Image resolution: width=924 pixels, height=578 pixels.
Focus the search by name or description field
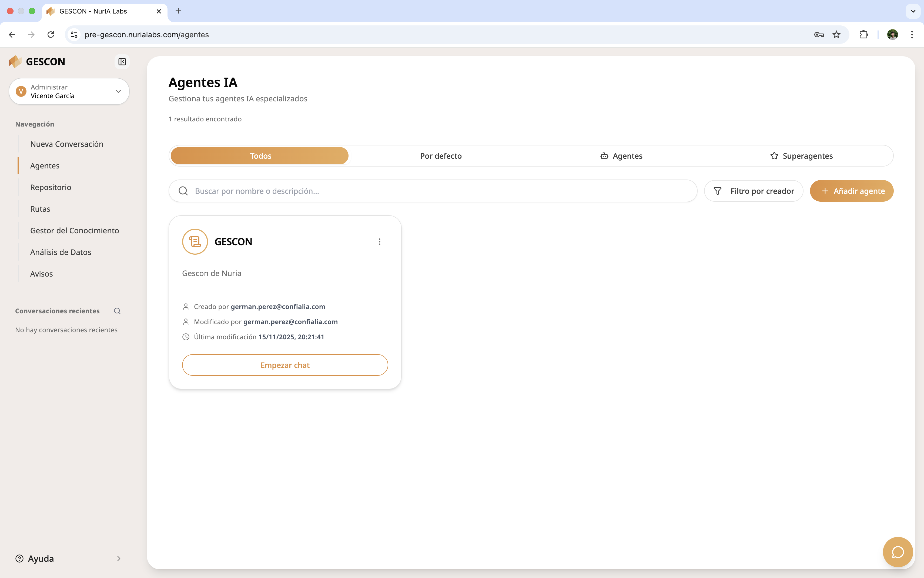(x=439, y=191)
